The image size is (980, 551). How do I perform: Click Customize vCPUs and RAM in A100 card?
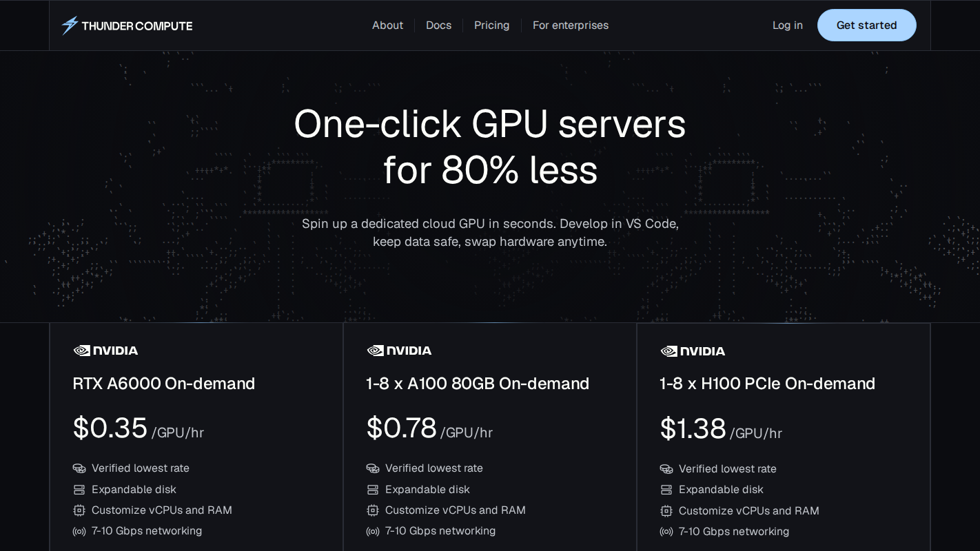click(x=456, y=510)
